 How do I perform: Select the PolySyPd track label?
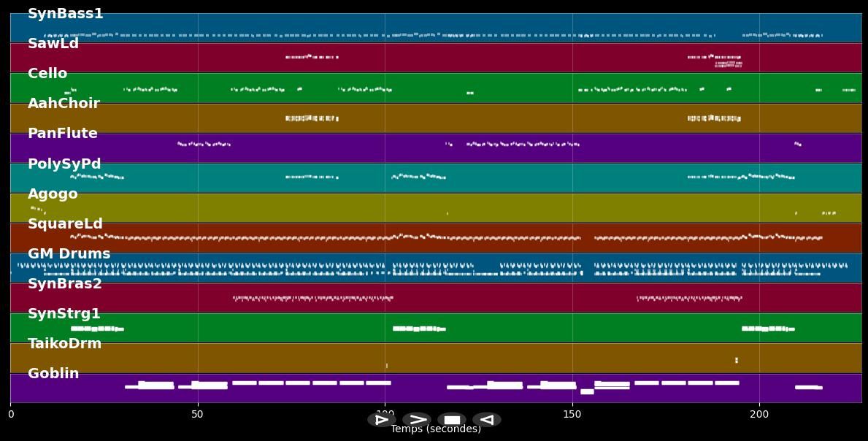click(x=64, y=164)
